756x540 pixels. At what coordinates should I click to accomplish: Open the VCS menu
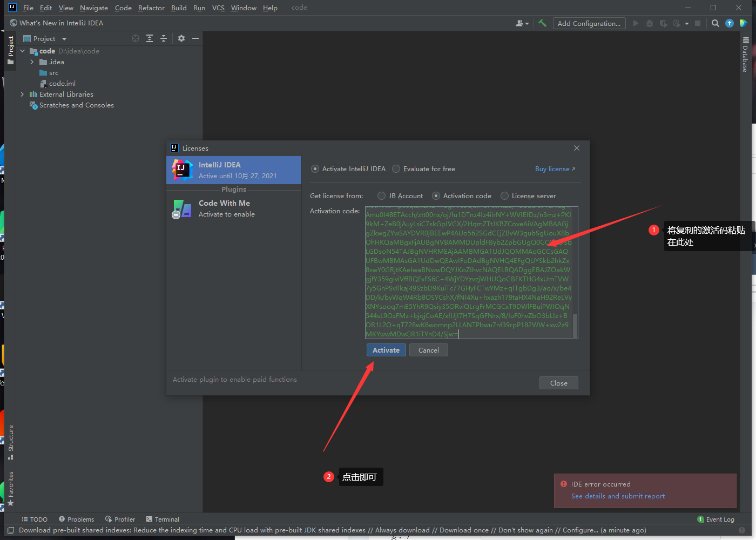218,8
